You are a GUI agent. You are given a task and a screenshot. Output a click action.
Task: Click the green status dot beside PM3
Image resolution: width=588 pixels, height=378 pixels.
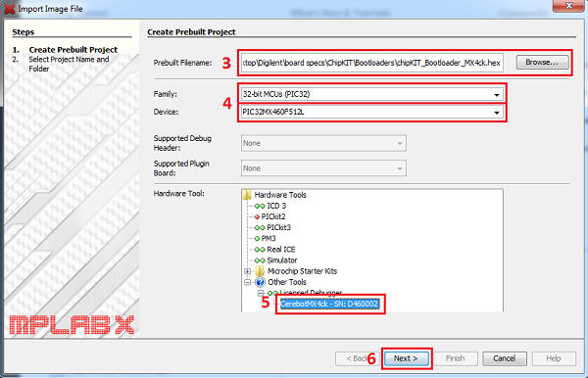tap(257, 239)
